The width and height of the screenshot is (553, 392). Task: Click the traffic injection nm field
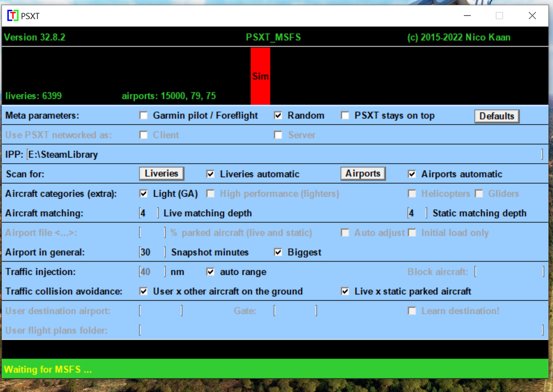pos(152,271)
